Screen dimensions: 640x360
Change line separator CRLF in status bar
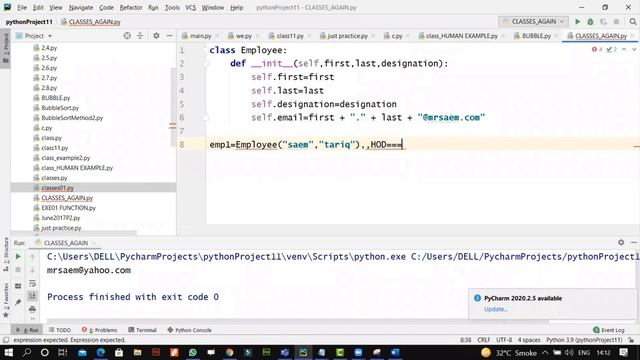tap(483, 340)
